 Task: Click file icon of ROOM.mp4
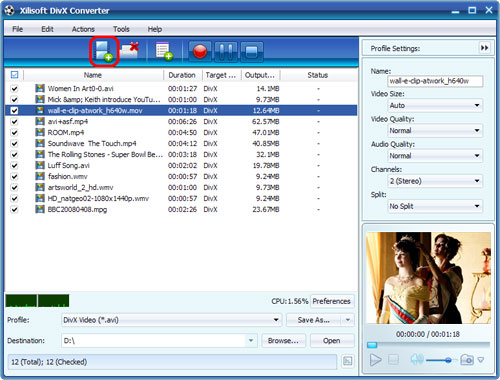[x=40, y=132]
